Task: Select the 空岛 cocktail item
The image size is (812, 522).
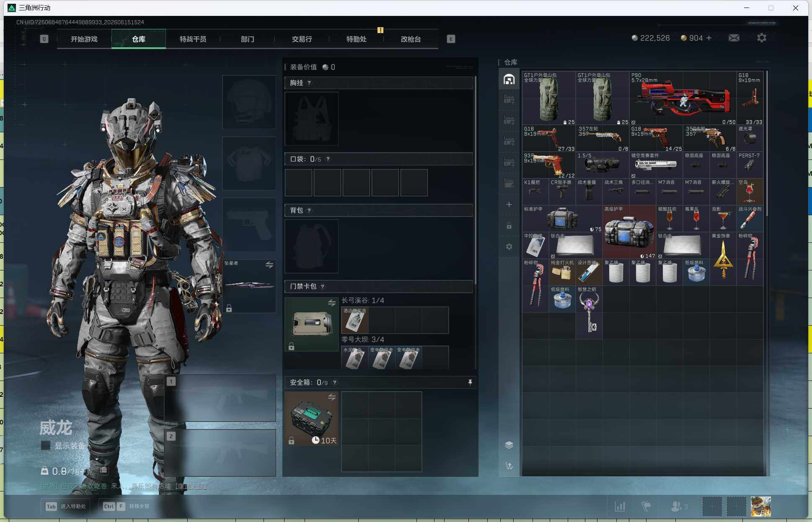Action: point(750,192)
